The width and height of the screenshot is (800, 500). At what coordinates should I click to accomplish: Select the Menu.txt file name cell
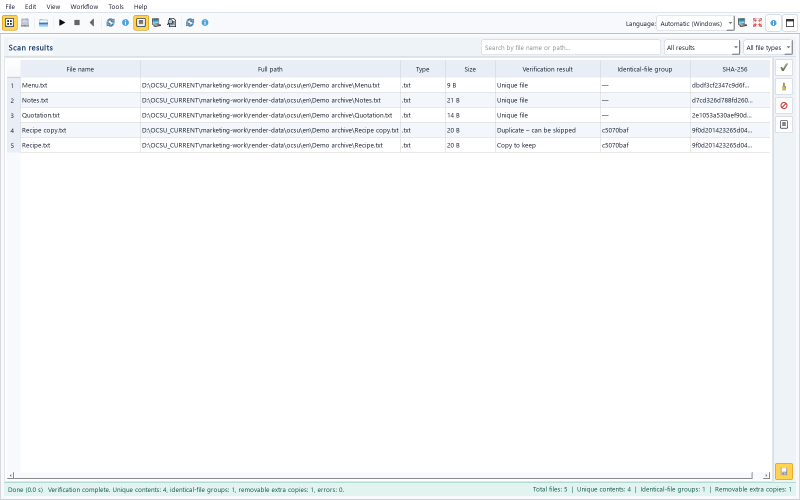tap(80, 85)
